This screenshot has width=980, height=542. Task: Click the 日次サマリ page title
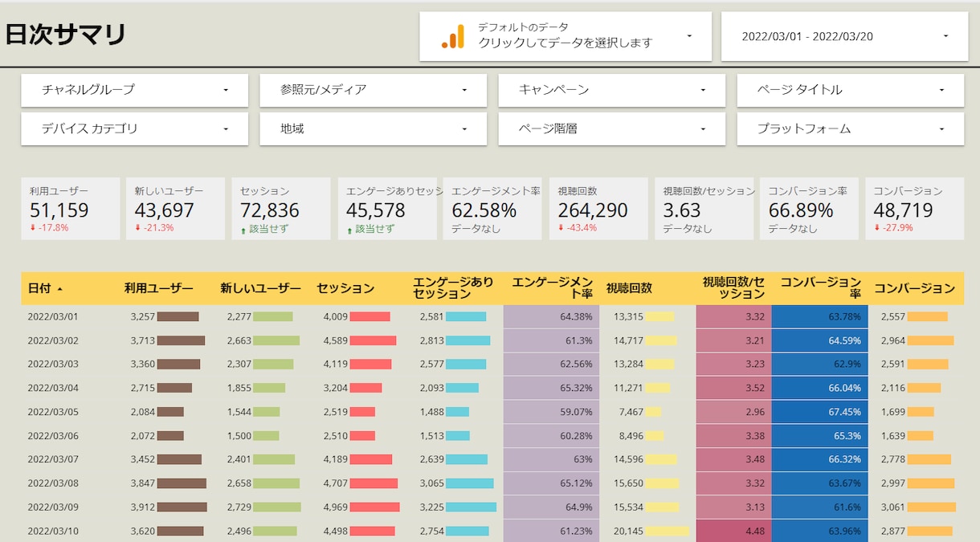[66, 35]
